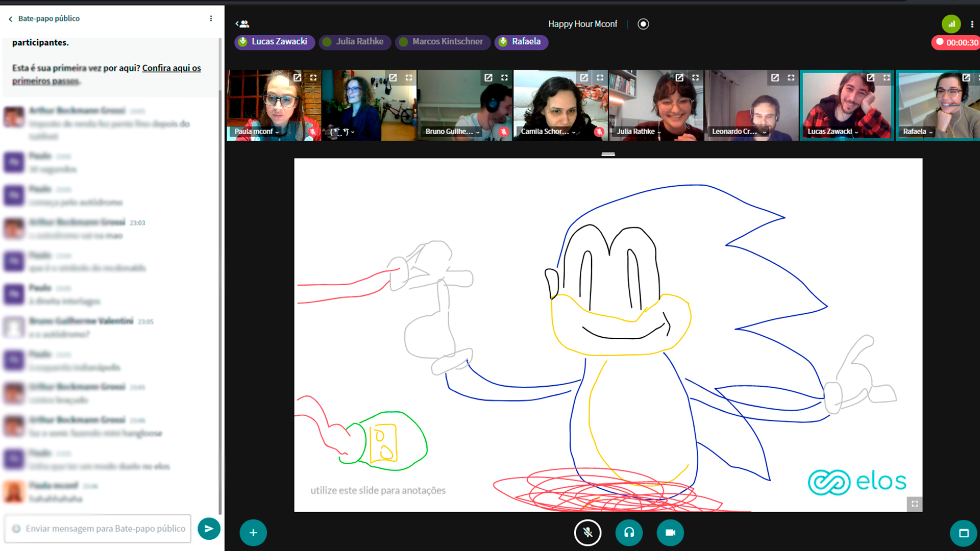Click the Rafaela talking indicator pill
Image resolution: width=980 pixels, height=551 pixels.
(521, 42)
